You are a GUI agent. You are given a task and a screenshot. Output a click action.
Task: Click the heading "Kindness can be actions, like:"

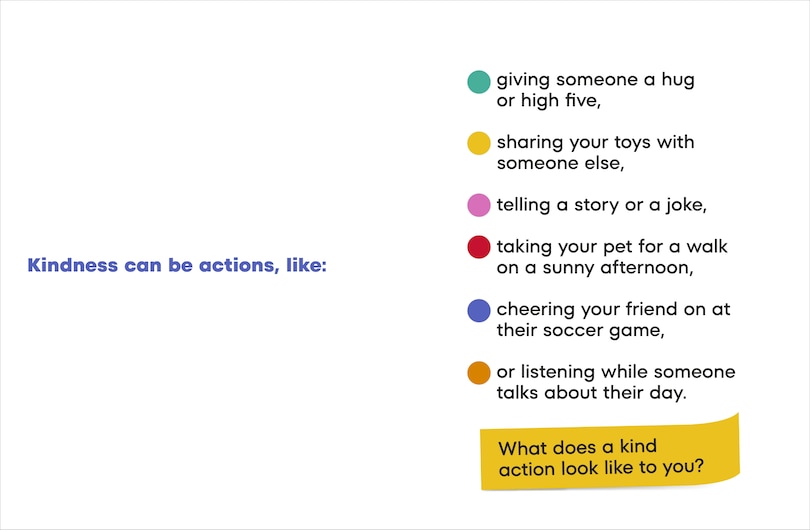(x=177, y=266)
